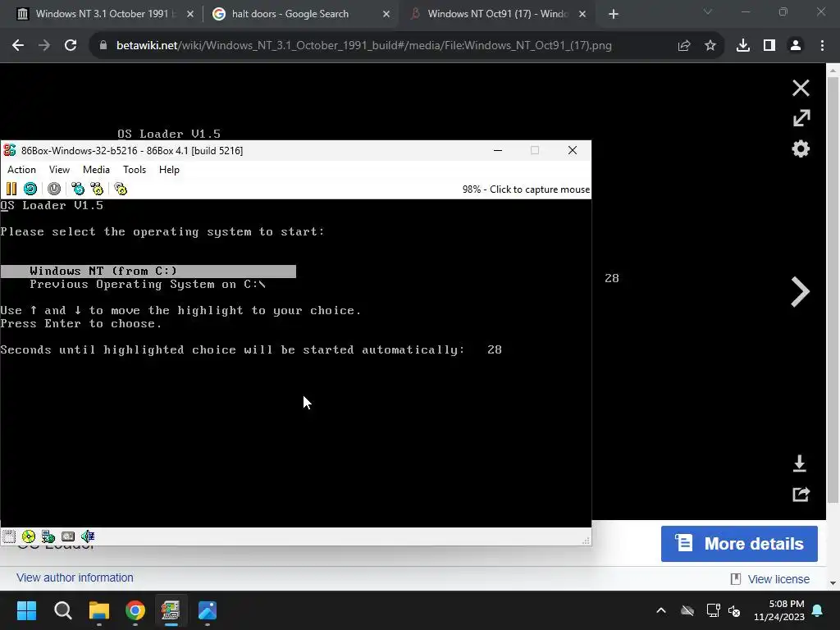Click the Chrome address bar URL
The width and height of the screenshot is (840, 630).
point(364,46)
